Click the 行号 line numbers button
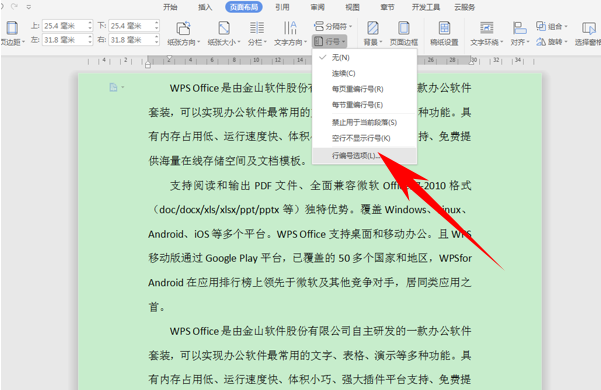Viewport: 601px width, 390px height. coord(330,41)
